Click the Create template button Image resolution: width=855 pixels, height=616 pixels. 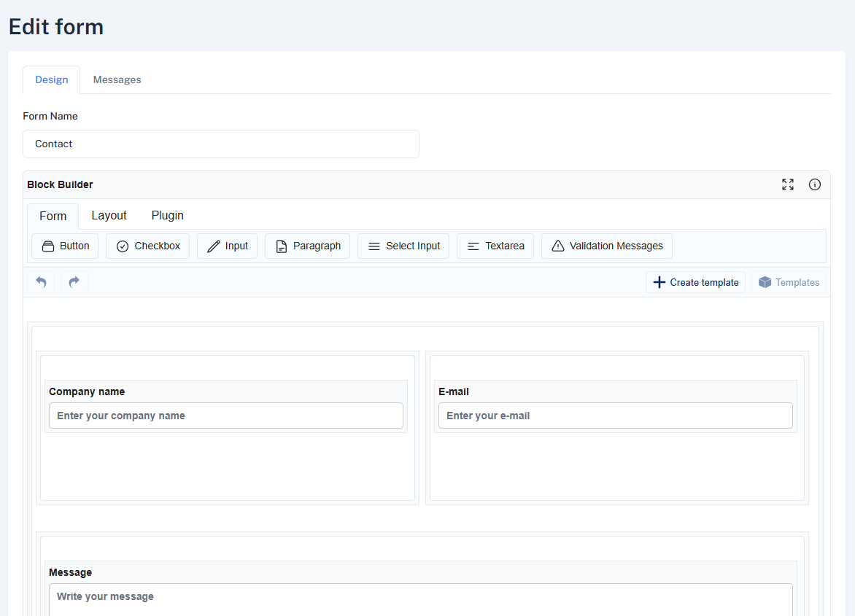(695, 282)
